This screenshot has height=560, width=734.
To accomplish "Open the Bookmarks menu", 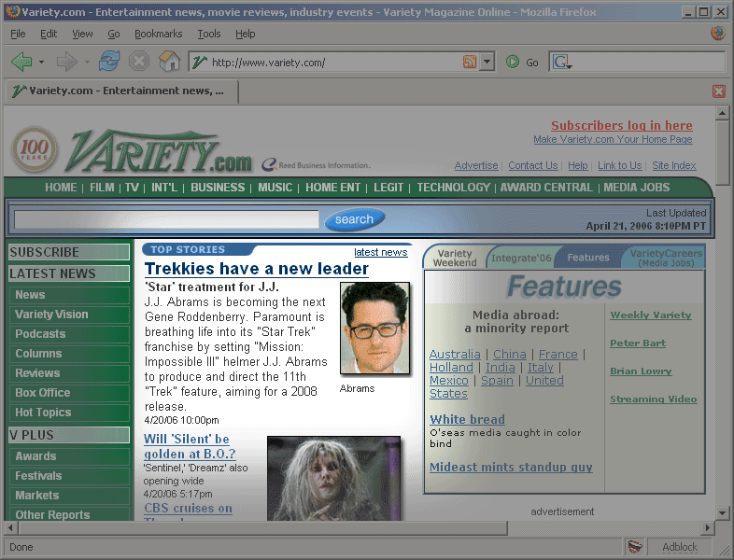I will pos(158,34).
